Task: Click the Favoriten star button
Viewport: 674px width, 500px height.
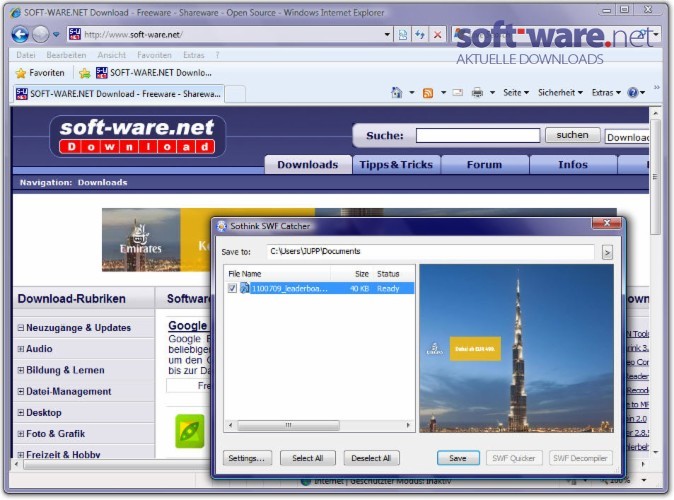Action: point(40,73)
